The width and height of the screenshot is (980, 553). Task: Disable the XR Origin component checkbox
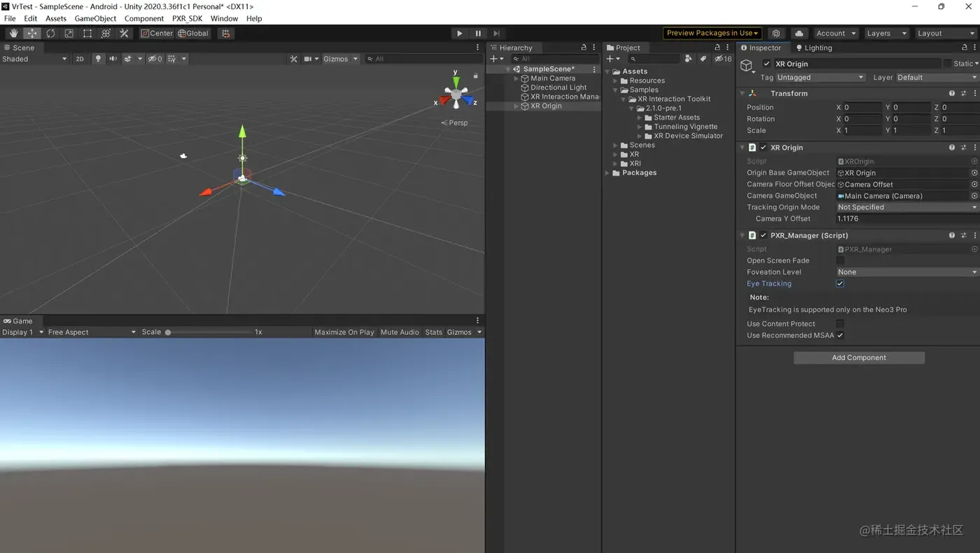click(764, 148)
